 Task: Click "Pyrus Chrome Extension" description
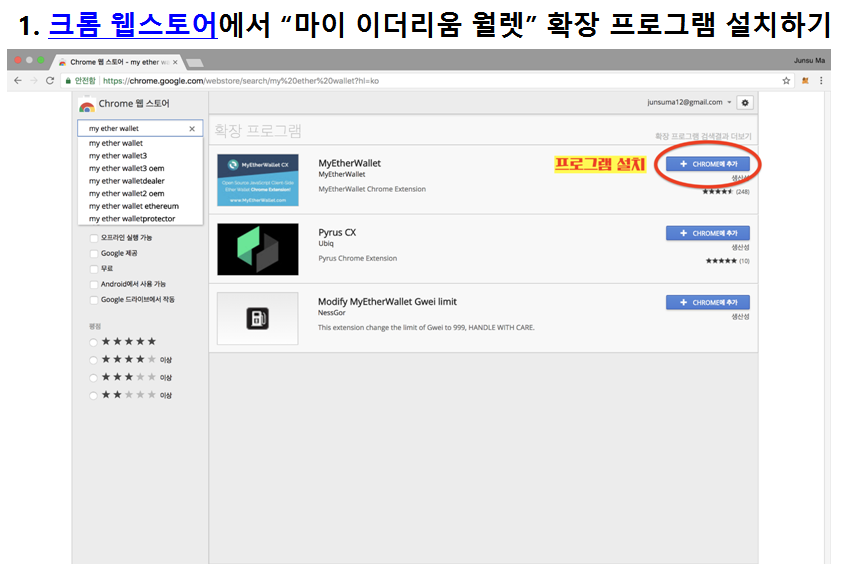pyautogui.click(x=357, y=258)
